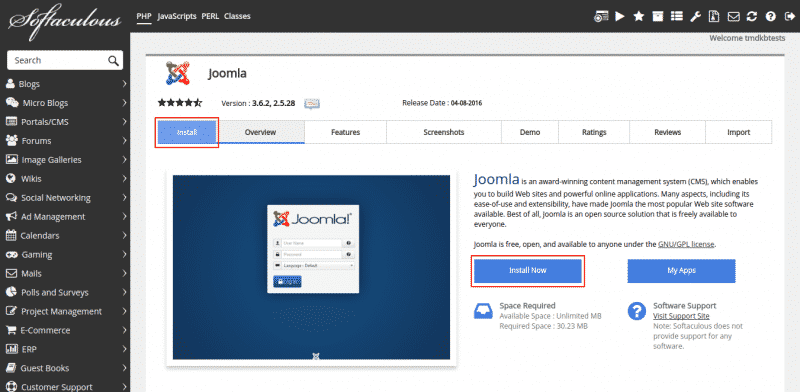800x392 pixels.
Task: Select the JavaScripts menu
Action: [x=177, y=16]
